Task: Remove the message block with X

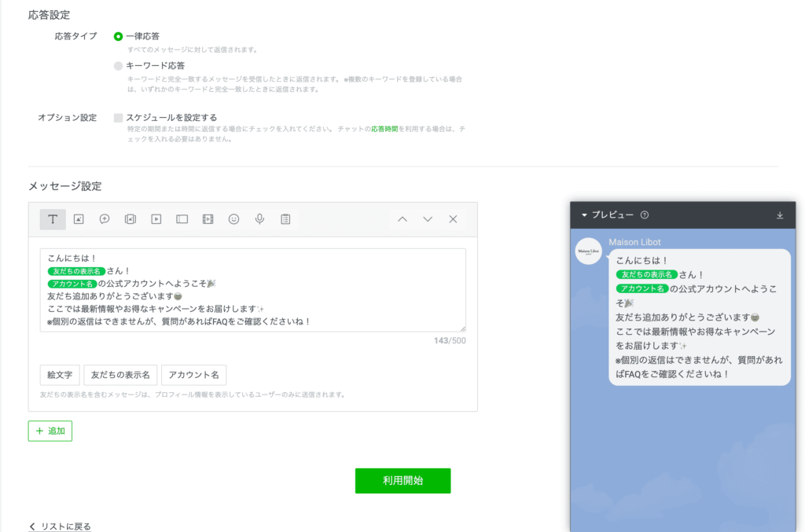Action: point(453,219)
